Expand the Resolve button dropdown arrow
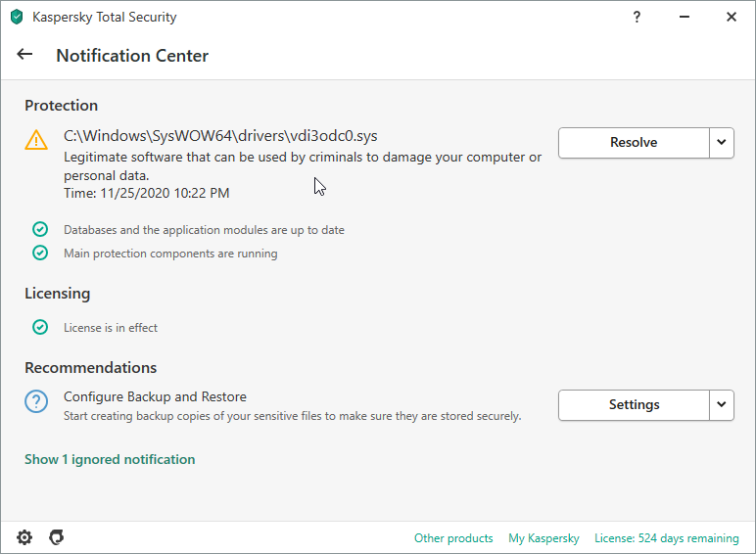This screenshot has height=554, width=756. tap(722, 142)
